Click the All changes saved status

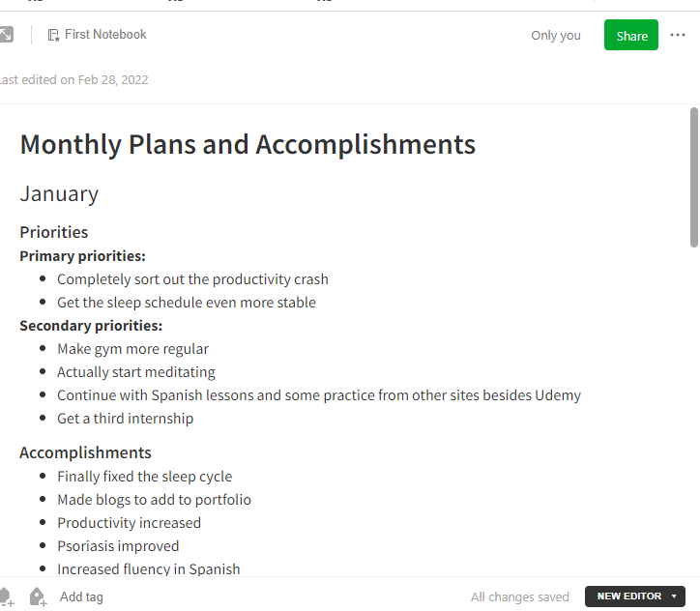pyautogui.click(x=519, y=596)
